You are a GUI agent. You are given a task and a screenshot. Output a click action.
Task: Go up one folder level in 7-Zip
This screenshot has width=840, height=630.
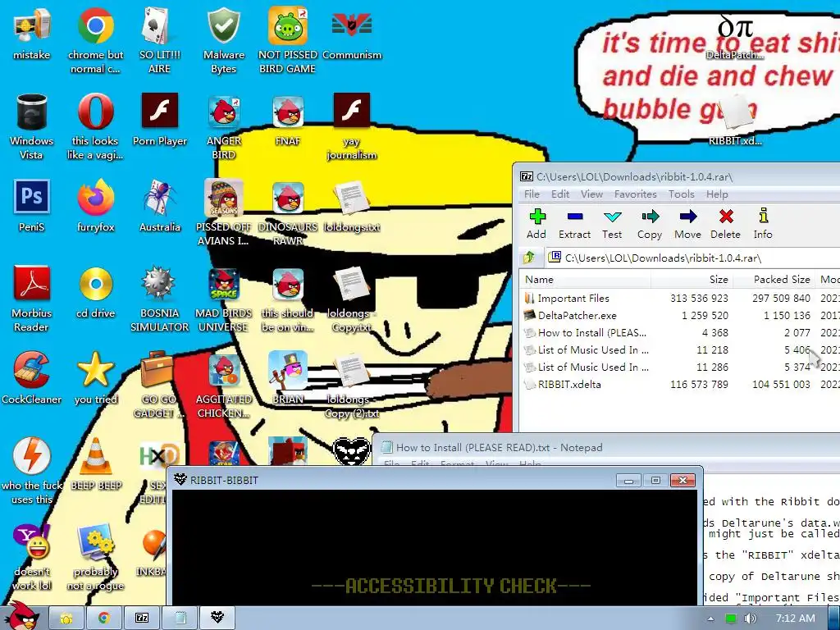(529, 258)
